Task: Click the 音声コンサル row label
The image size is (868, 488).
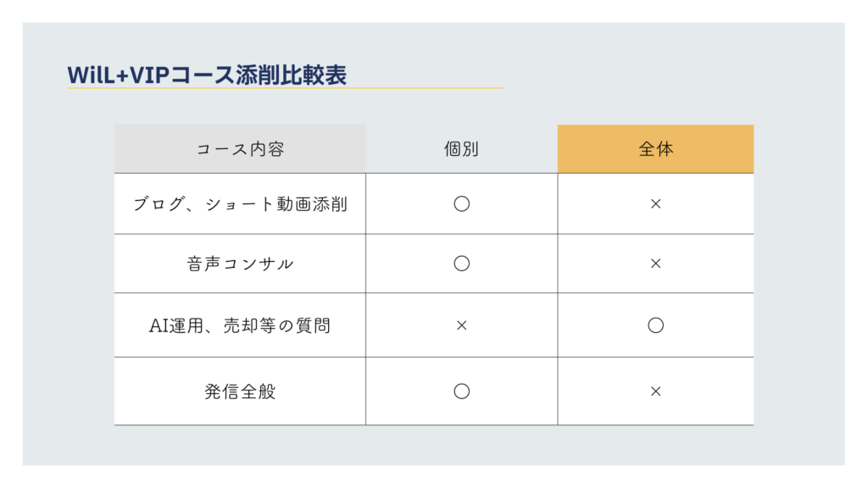Action: [x=240, y=263]
